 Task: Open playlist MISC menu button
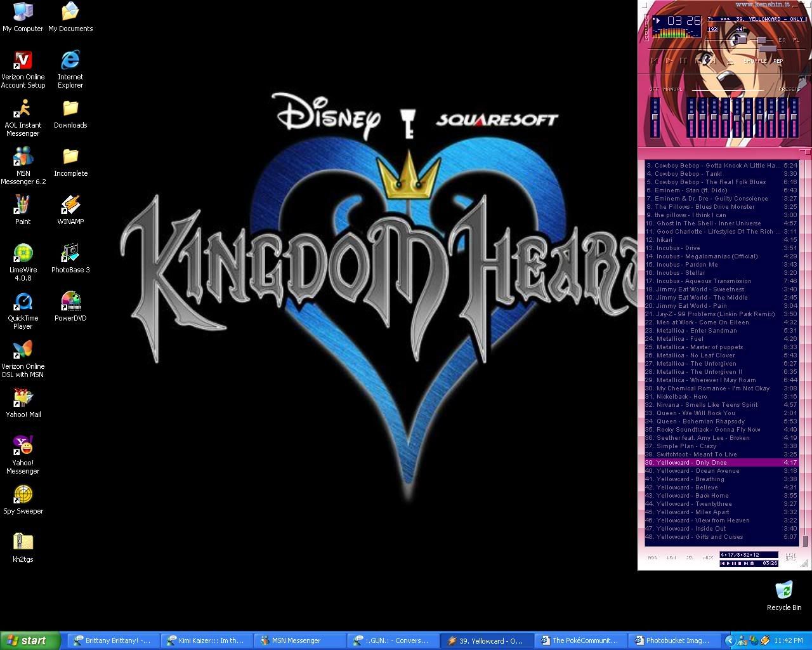click(x=708, y=558)
